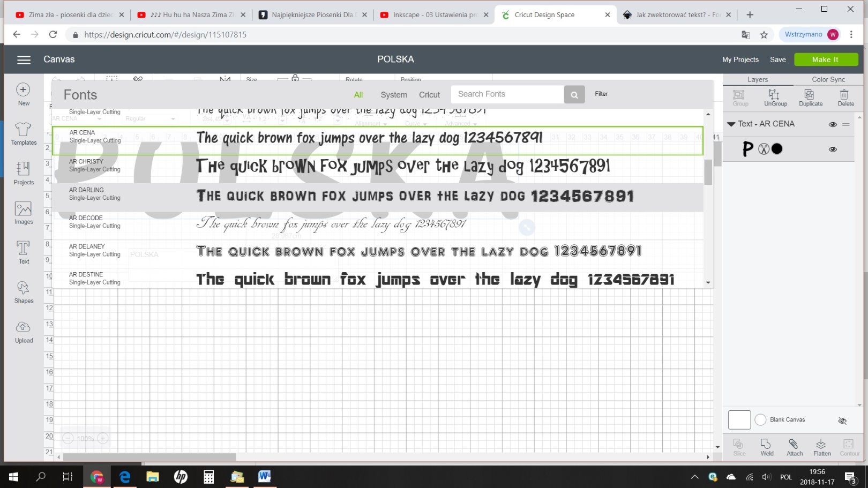This screenshot has height=488, width=868.
Task: Select the AR CHRISTY font
Action: point(377,169)
